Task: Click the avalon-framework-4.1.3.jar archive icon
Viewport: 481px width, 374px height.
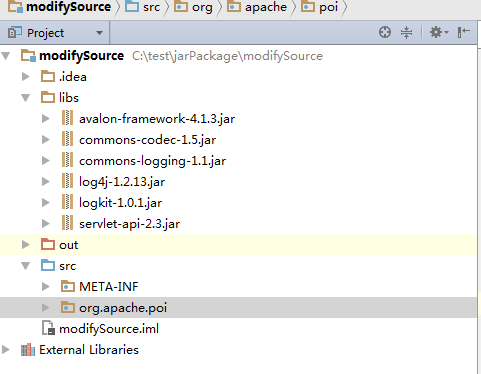Action: [x=67, y=118]
